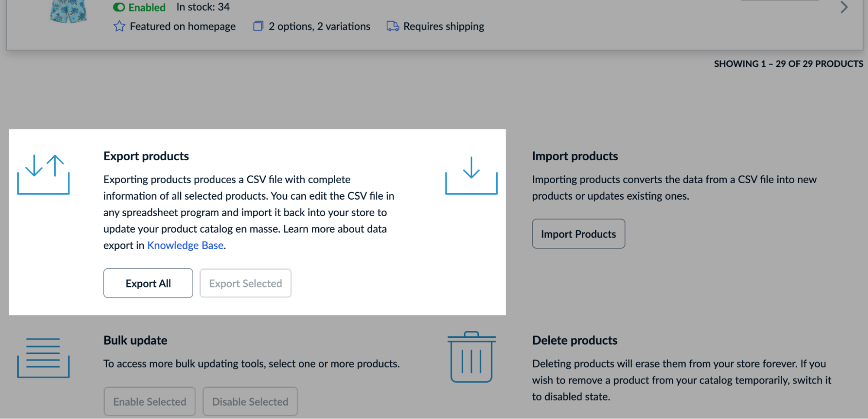The image size is (868, 419).
Task: Open the Knowledge Base link
Action: [185, 245]
